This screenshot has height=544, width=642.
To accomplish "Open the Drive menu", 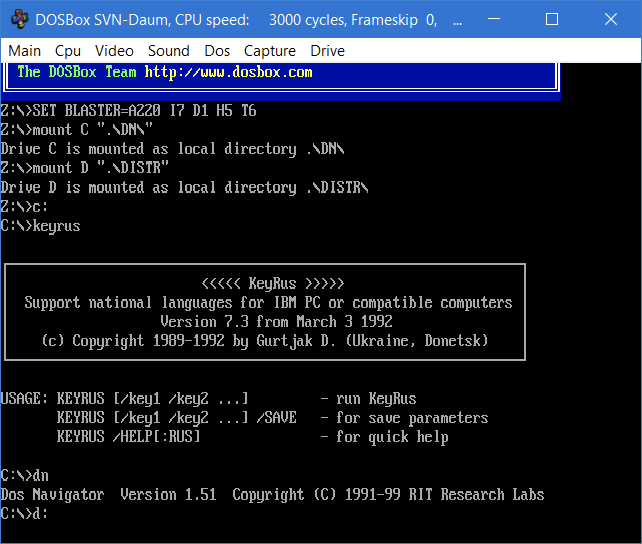I will pos(328,51).
